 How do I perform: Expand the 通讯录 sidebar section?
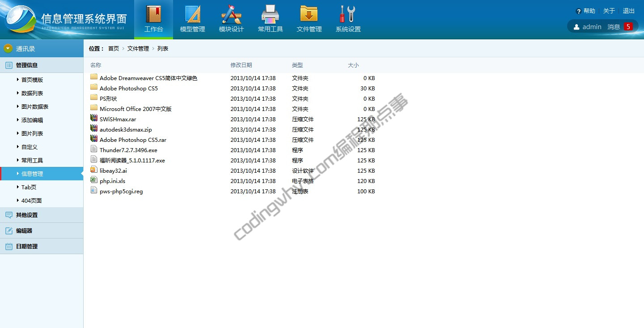click(25, 49)
